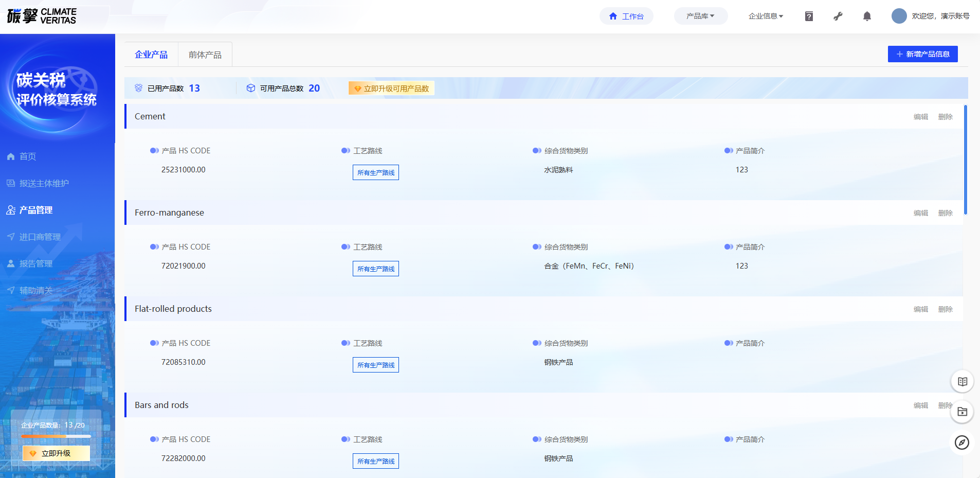Click the floating folder icon

point(962,412)
